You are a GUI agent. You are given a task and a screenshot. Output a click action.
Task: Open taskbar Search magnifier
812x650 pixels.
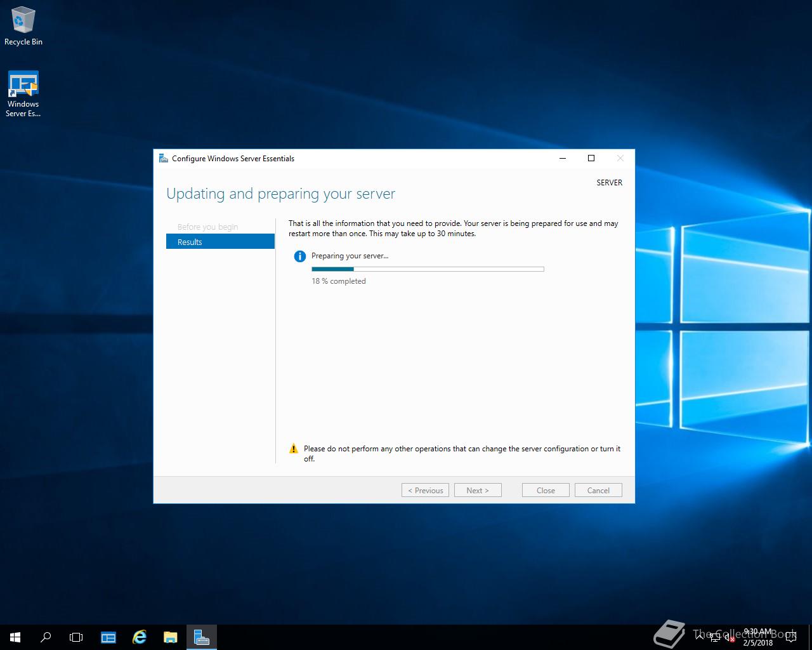point(46,637)
